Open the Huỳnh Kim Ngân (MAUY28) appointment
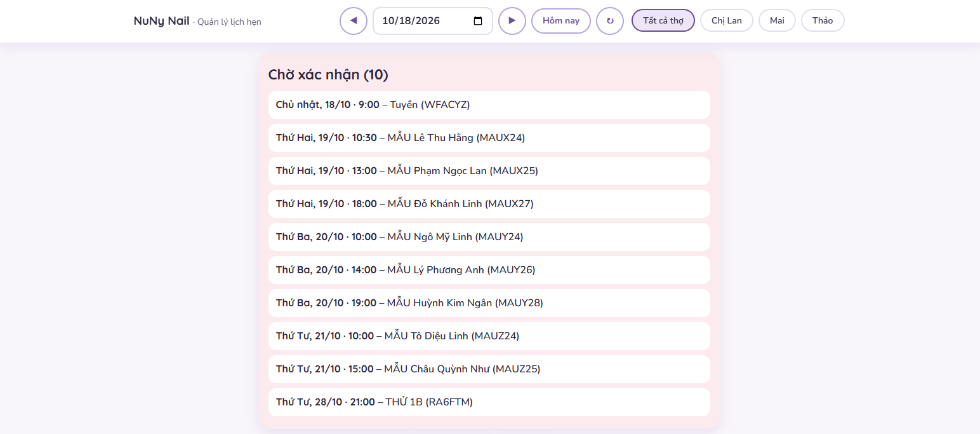Viewport: 980px width, 434px height. [489, 303]
